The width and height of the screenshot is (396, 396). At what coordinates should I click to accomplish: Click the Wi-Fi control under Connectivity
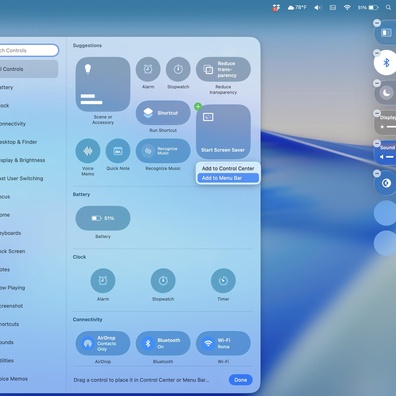click(223, 343)
